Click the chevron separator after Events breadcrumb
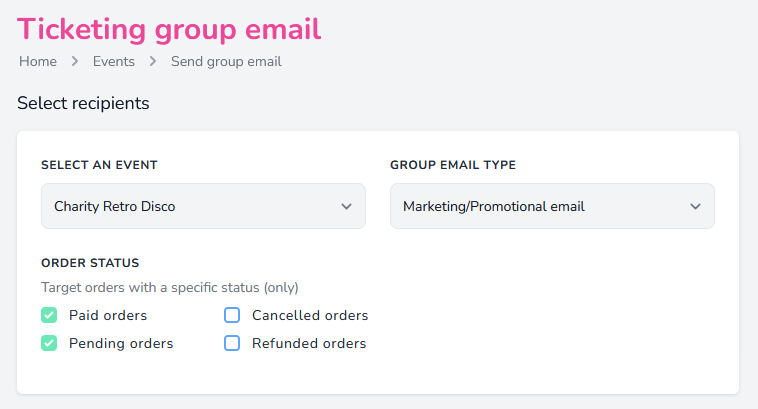758x409 pixels. (153, 62)
